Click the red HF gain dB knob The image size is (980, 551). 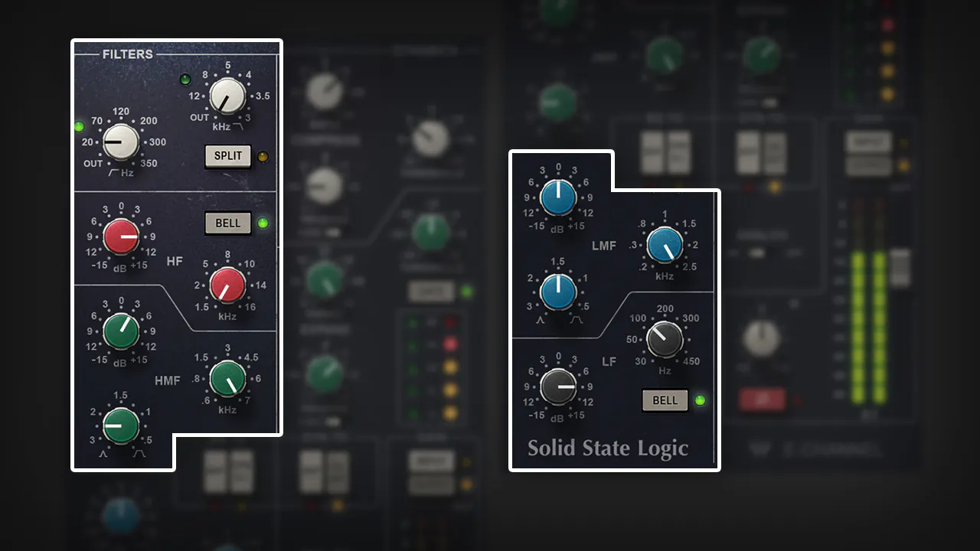coord(121,237)
